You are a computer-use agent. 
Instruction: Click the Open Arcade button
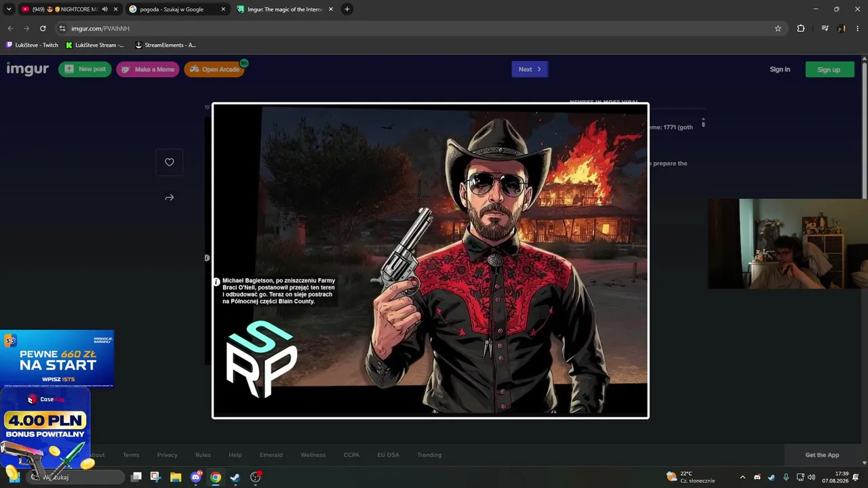[x=214, y=69]
